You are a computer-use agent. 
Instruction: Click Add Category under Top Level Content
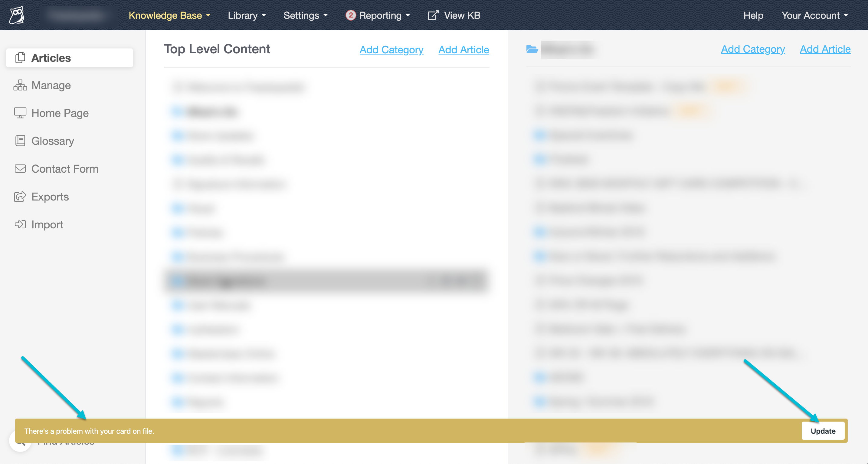[x=391, y=50]
